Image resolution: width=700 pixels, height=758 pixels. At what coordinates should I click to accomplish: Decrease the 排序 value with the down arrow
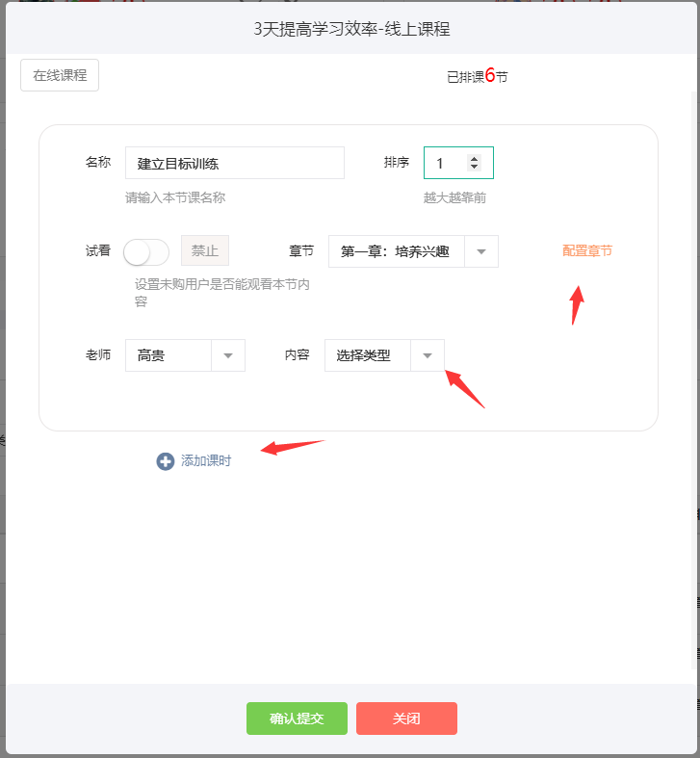[475, 167]
